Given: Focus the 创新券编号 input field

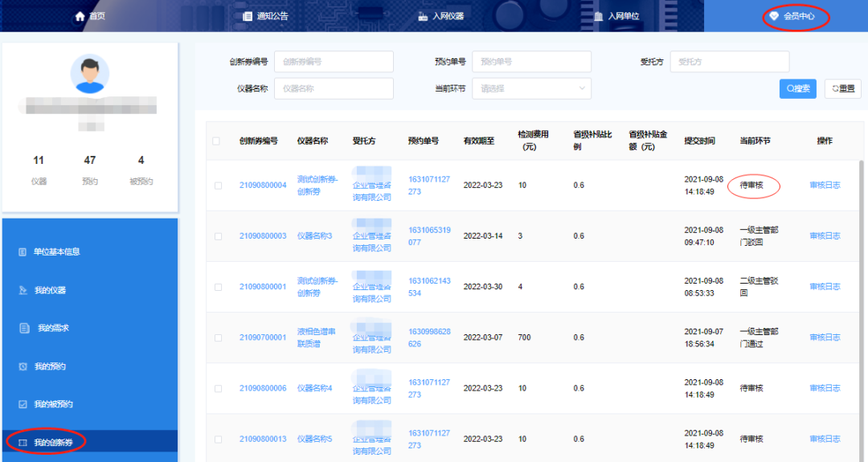Looking at the screenshot, I should [334, 62].
